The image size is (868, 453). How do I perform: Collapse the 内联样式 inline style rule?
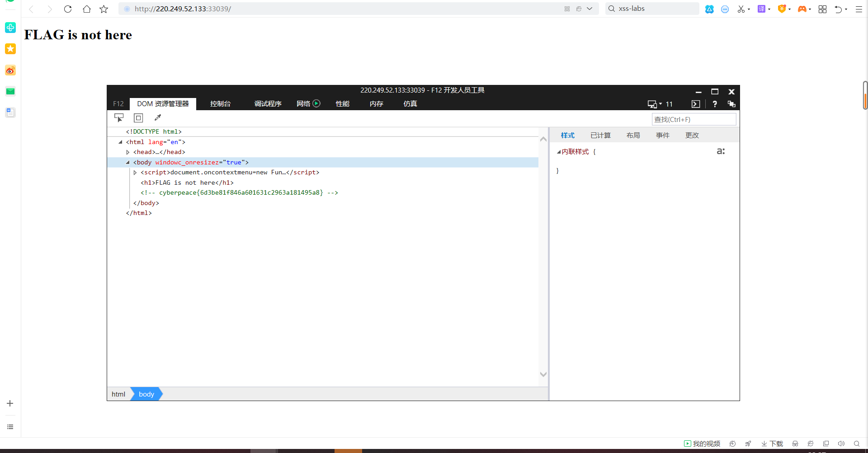coord(559,152)
